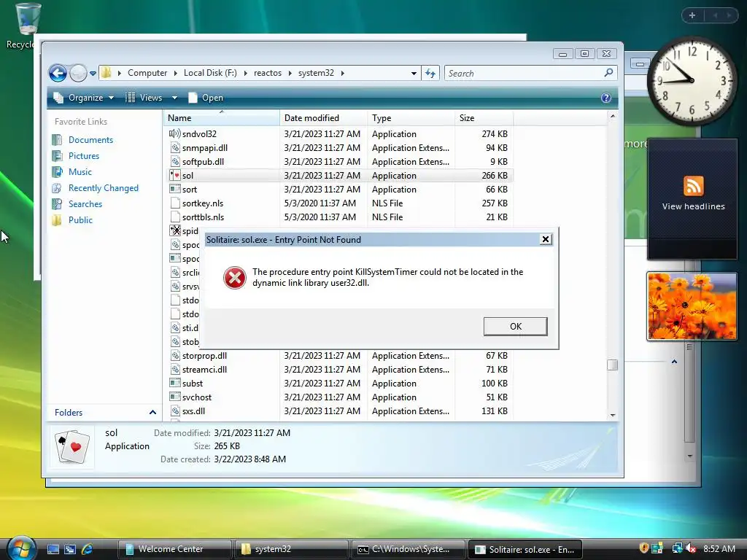Select Computer in the address breadcrumb

[147, 73]
